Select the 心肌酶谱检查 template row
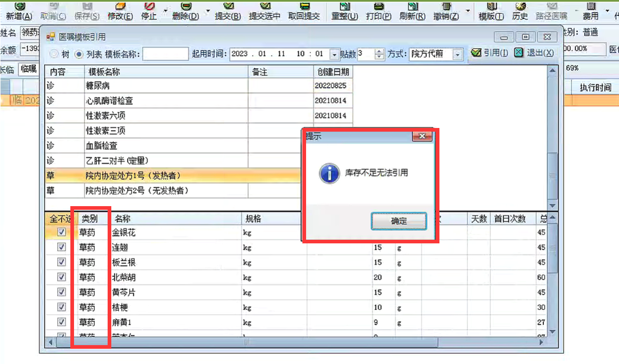619x364 pixels. point(198,101)
